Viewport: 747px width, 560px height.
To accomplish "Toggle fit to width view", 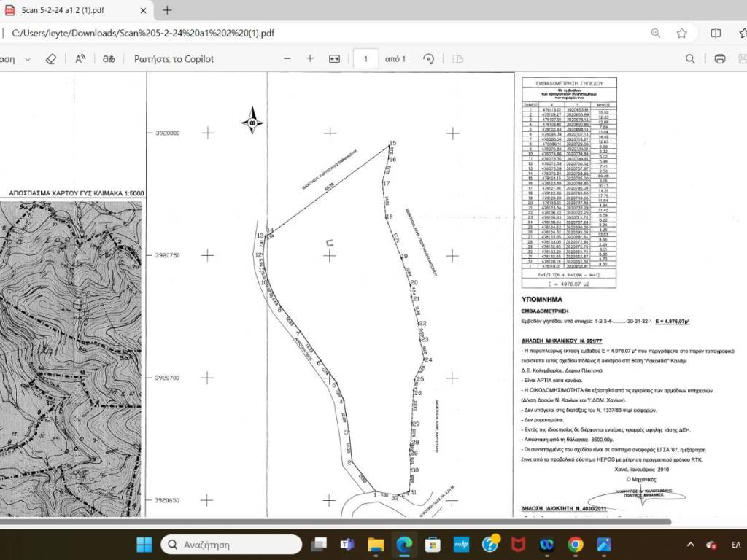I will tap(335, 59).
